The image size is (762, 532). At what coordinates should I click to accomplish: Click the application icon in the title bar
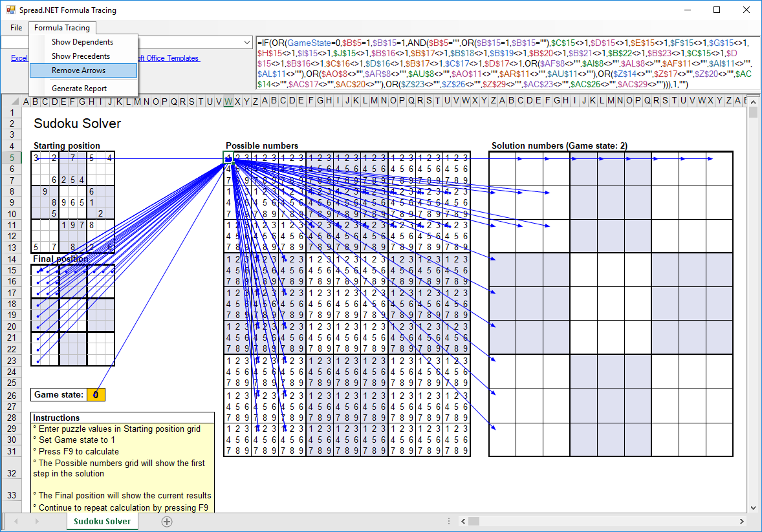click(11, 10)
